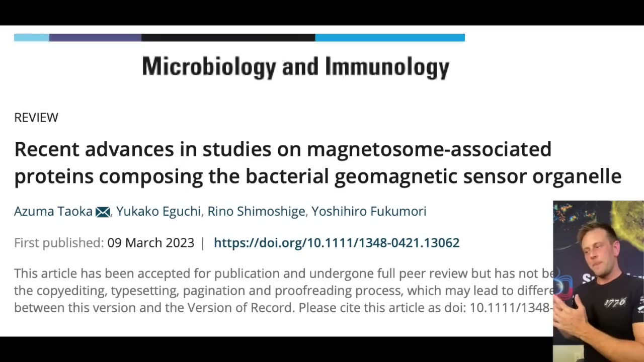The width and height of the screenshot is (644, 362).
Task: Click the Microbiology and Immunology journal title
Action: click(x=295, y=67)
